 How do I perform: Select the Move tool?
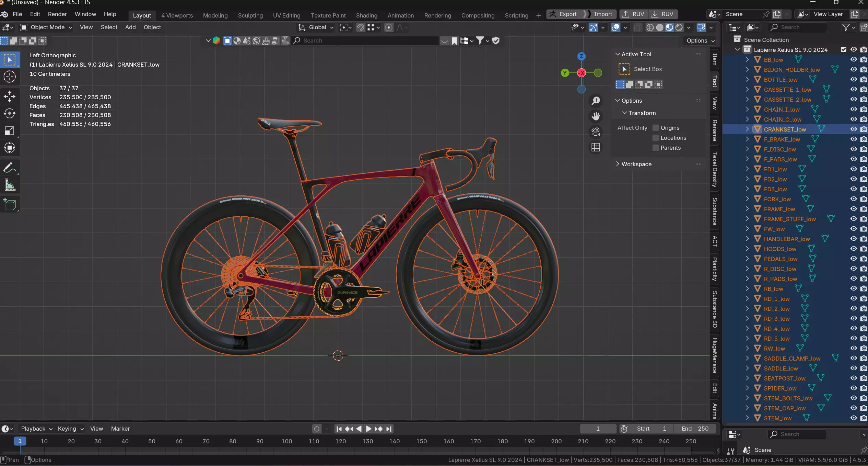(10, 96)
